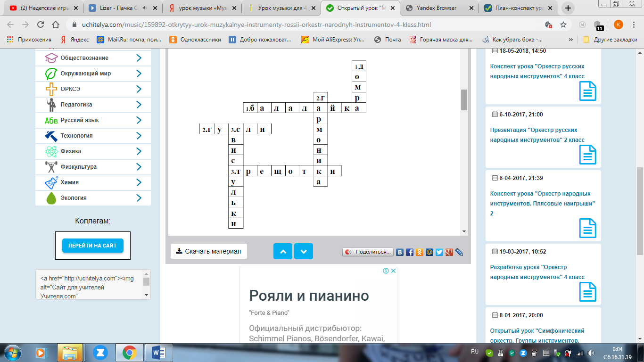Reload the page in Chrome
This screenshot has width=644, height=362.
pos(41,25)
